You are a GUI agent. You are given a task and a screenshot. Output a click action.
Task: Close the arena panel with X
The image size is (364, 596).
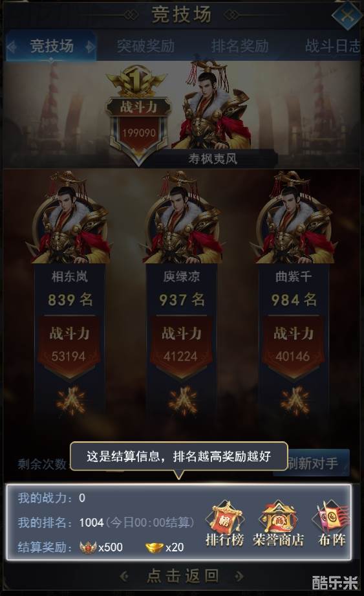pos(347,16)
